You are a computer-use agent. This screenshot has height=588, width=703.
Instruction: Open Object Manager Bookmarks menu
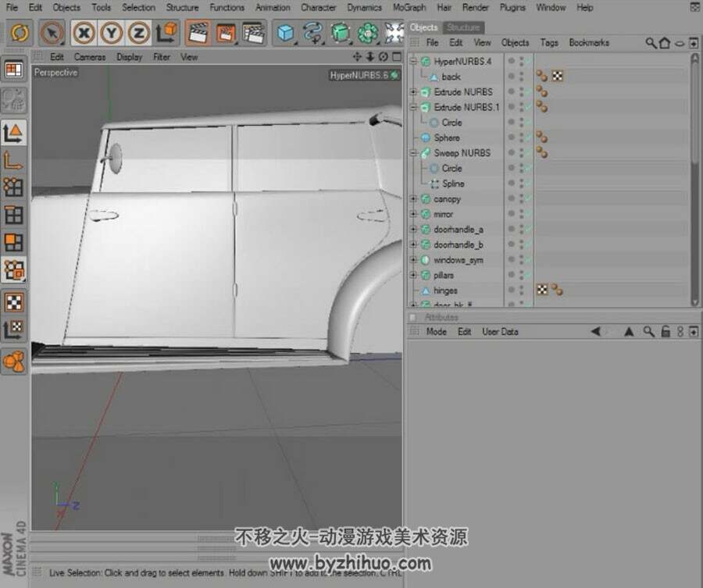point(589,43)
